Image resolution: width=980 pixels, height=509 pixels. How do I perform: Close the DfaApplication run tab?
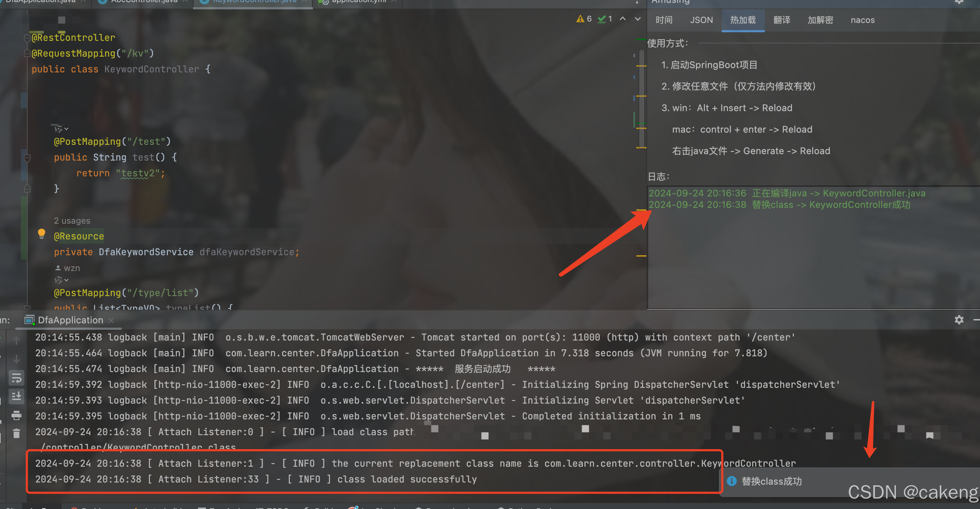(111, 320)
